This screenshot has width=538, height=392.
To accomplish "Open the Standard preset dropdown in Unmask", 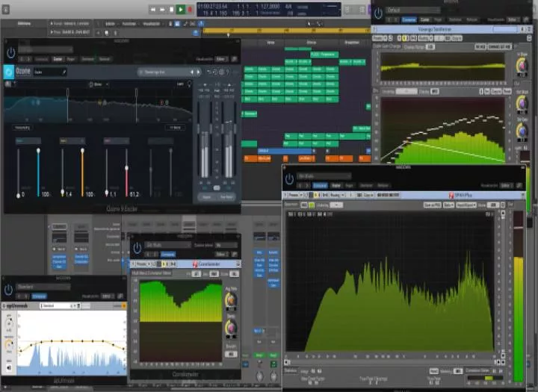I will 43,287.
